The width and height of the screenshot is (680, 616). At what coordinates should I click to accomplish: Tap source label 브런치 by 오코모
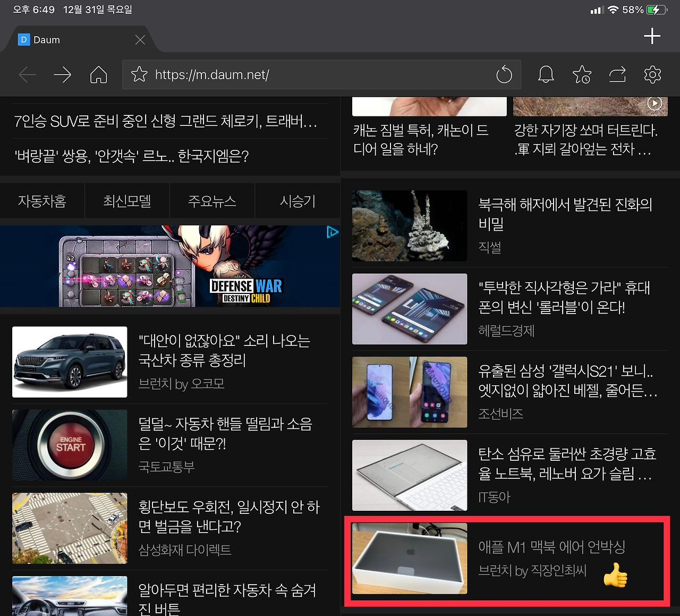pyautogui.click(x=181, y=384)
